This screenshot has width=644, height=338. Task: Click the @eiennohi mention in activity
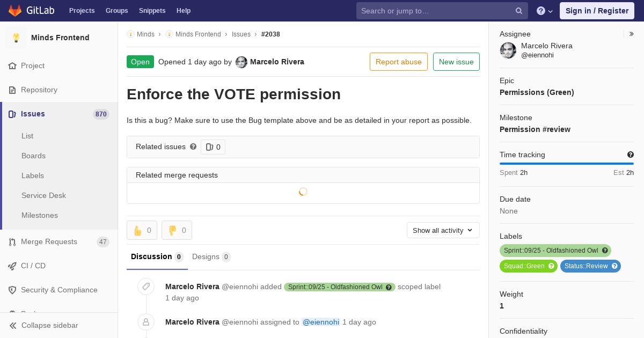321,322
